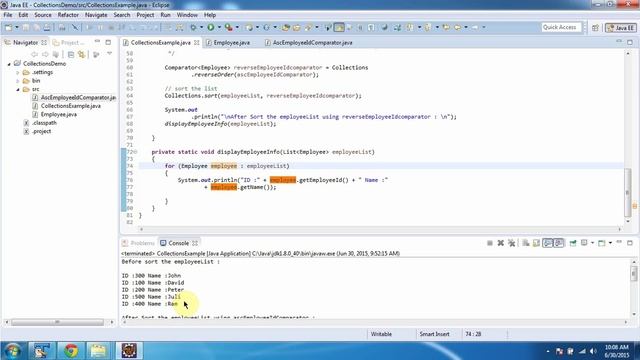640x360 pixels.
Task: Run the program with green Run button
Action: coord(211,27)
